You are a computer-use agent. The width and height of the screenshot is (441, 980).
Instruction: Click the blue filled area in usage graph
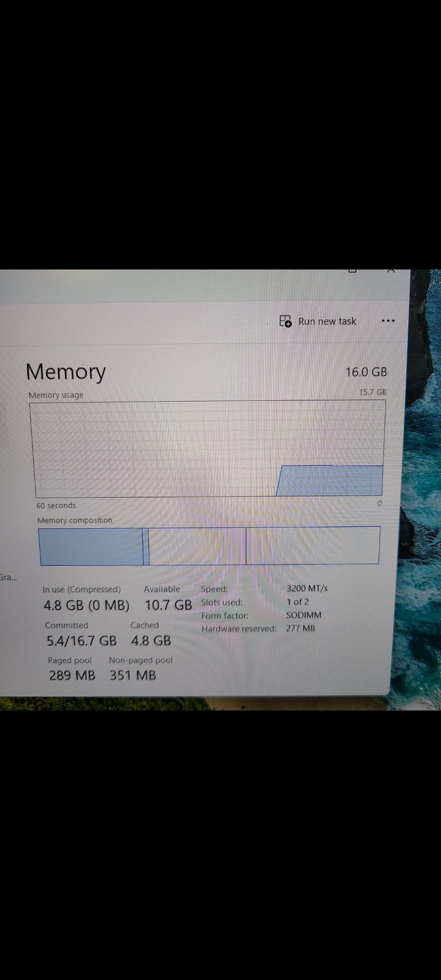tap(330, 481)
